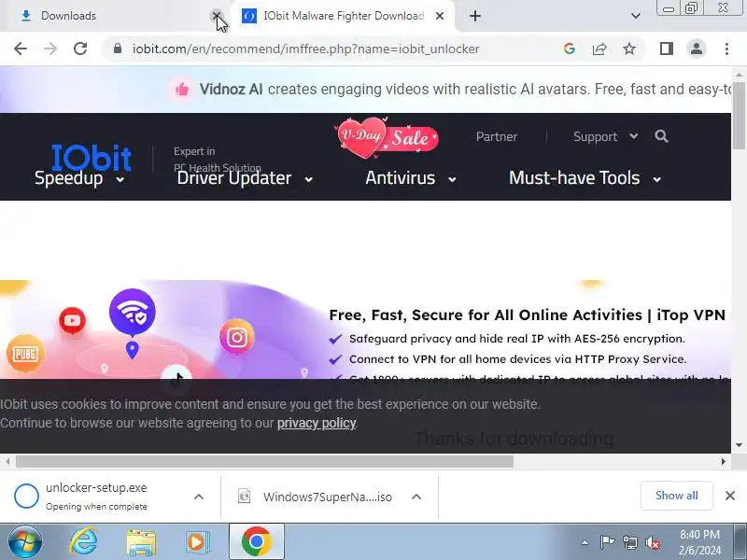The height and width of the screenshot is (560, 747).
Task: Open the browser side panel
Action: [x=667, y=49]
